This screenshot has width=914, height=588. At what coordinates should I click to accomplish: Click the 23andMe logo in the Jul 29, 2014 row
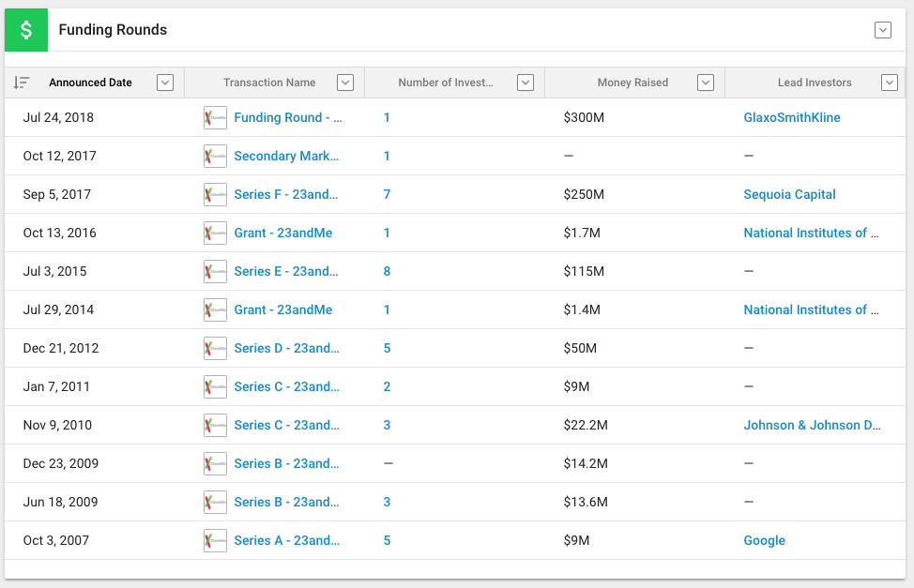pos(215,310)
